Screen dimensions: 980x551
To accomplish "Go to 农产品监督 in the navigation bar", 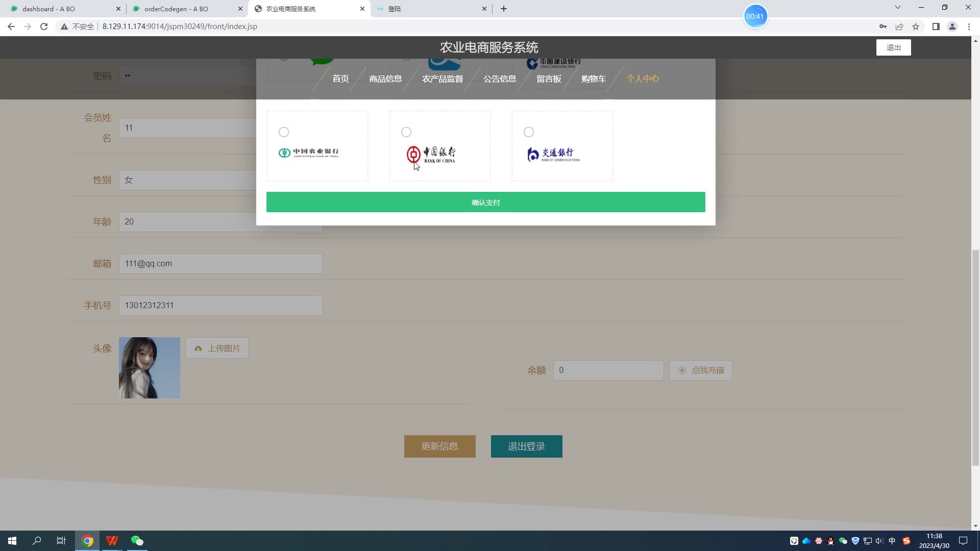I will tap(443, 79).
